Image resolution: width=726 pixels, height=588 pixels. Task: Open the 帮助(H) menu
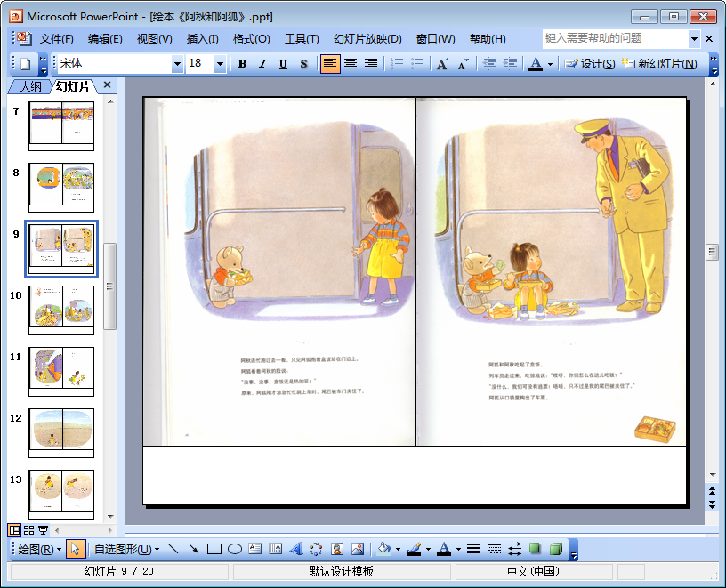pos(488,39)
